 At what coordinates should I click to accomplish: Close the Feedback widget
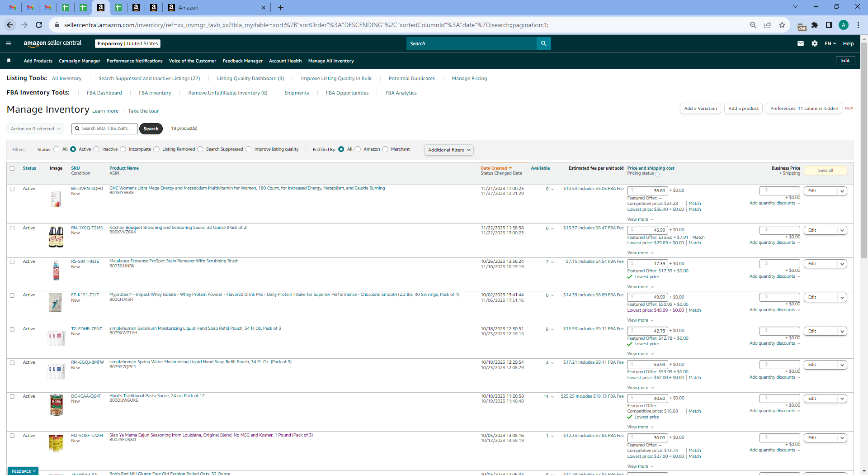34,471
